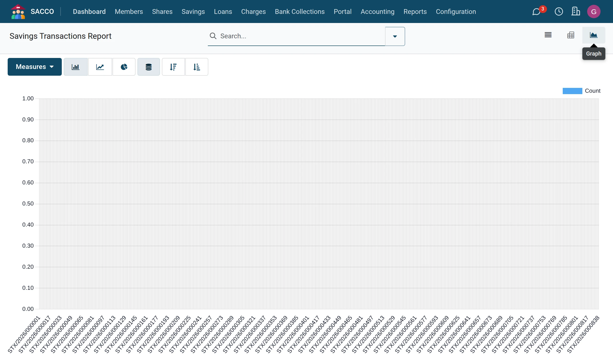Open search filter options dropdown arrow
This screenshot has height=364, width=613.
(x=395, y=36)
